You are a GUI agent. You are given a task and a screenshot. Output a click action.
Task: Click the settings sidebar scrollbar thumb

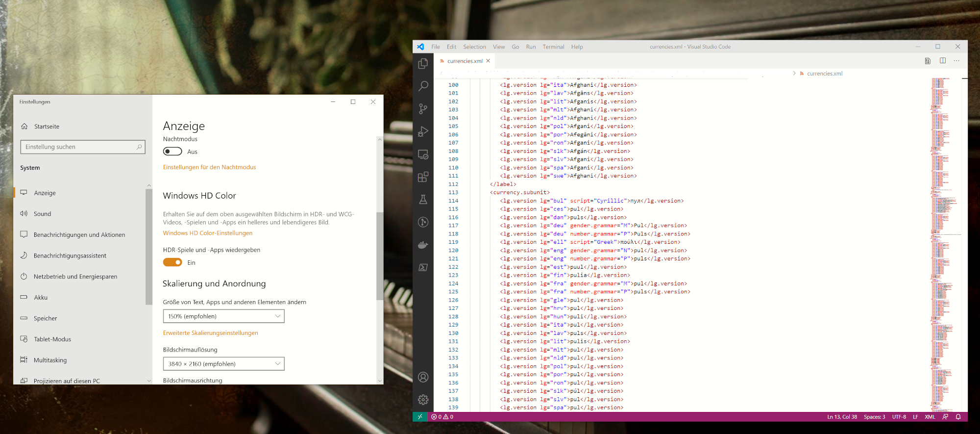[149, 247]
